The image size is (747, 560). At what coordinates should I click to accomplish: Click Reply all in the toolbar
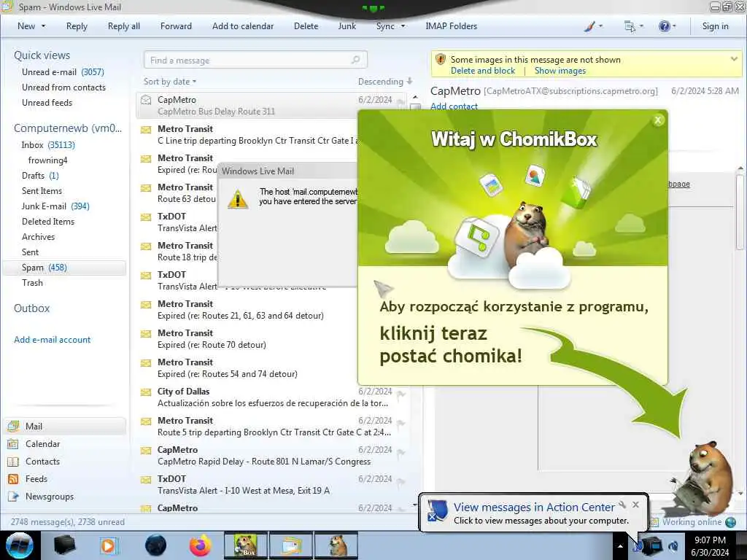click(x=124, y=26)
